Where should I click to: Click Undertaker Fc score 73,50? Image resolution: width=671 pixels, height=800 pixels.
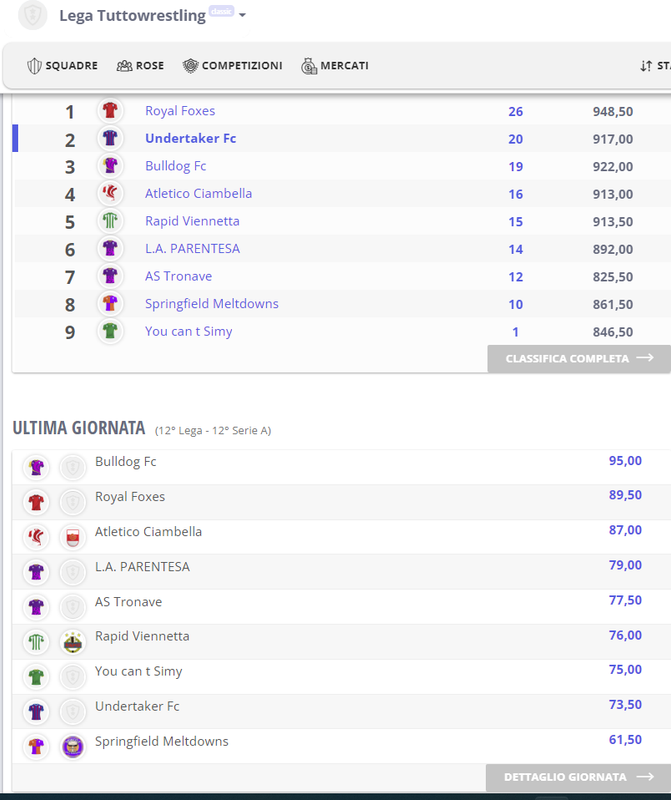pyautogui.click(x=625, y=705)
